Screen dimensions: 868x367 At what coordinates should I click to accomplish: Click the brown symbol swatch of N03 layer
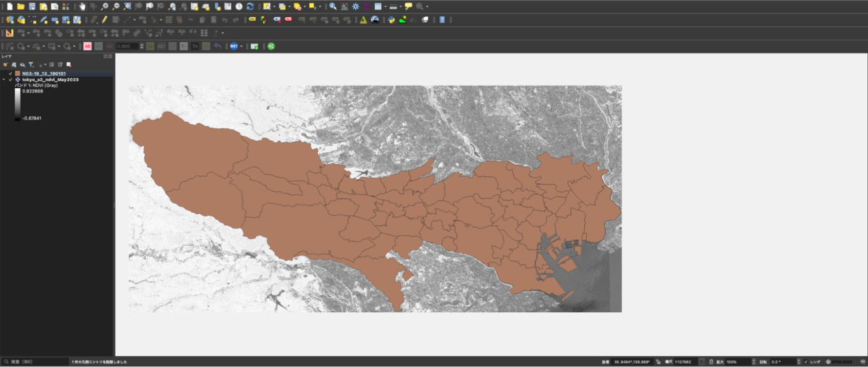pos(18,74)
